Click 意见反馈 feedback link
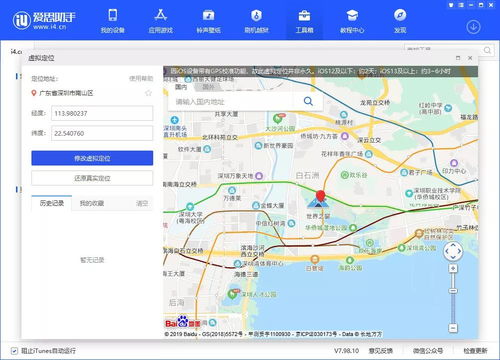The width and height of the screenshot is (500, 360). [381, 351]
